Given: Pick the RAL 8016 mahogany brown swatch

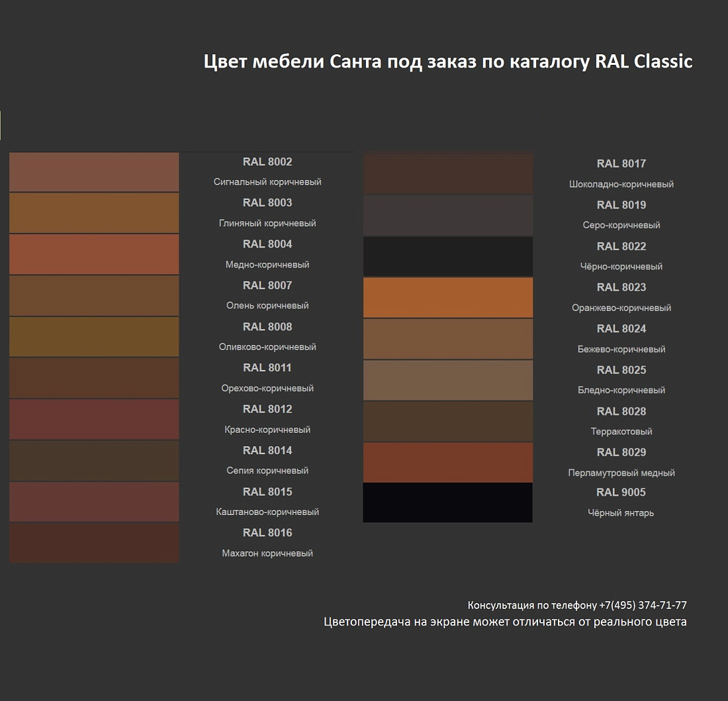Looking at the screenshot, I should coord(94,543).
